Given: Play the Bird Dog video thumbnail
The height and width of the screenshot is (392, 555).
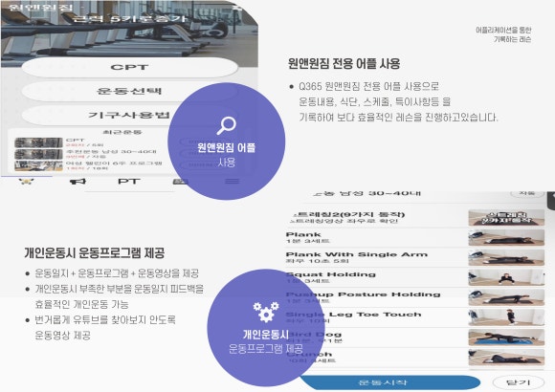Looking at the screenshot, I should [506, 338].
